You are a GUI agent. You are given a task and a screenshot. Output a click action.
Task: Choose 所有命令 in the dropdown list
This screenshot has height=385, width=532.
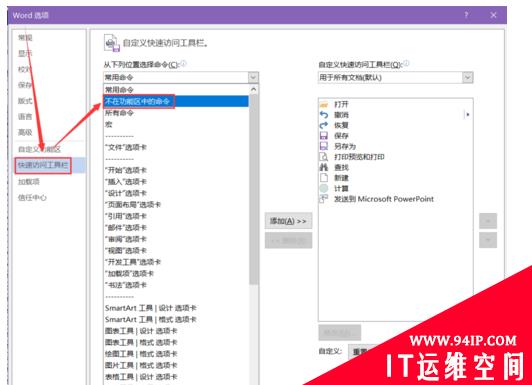click(x=176, y=113)
